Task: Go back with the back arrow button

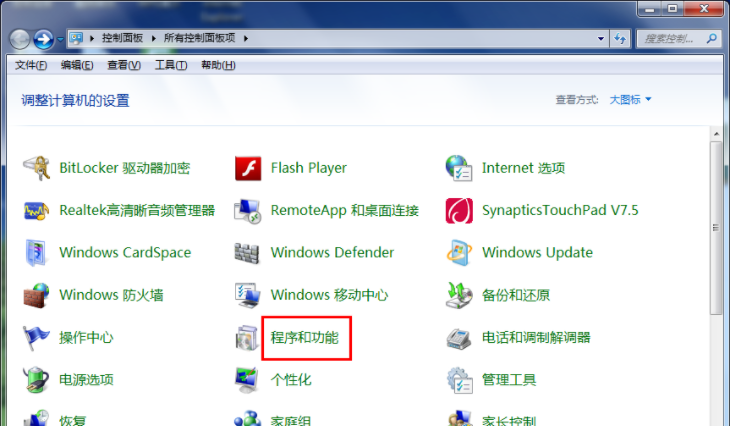Action: 20,40
